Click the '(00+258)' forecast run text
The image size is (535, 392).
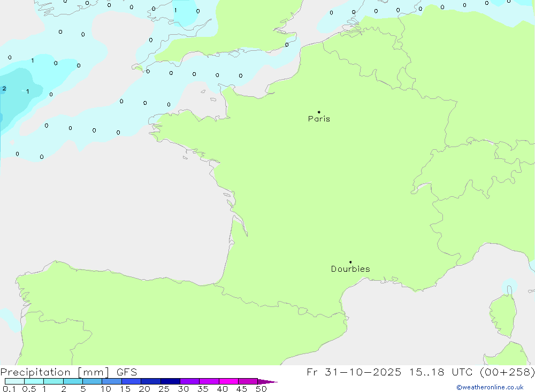[x=507, y=372]
